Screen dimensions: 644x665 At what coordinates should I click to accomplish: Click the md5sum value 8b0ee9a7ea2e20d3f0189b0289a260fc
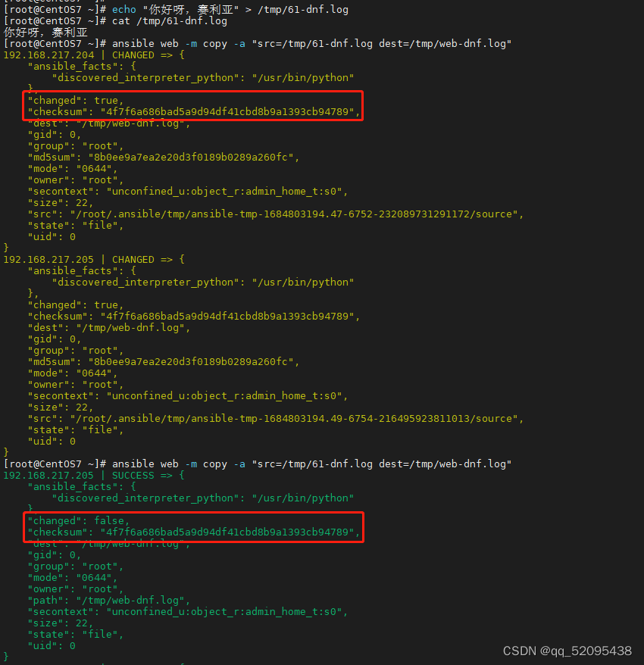point(189,157)
